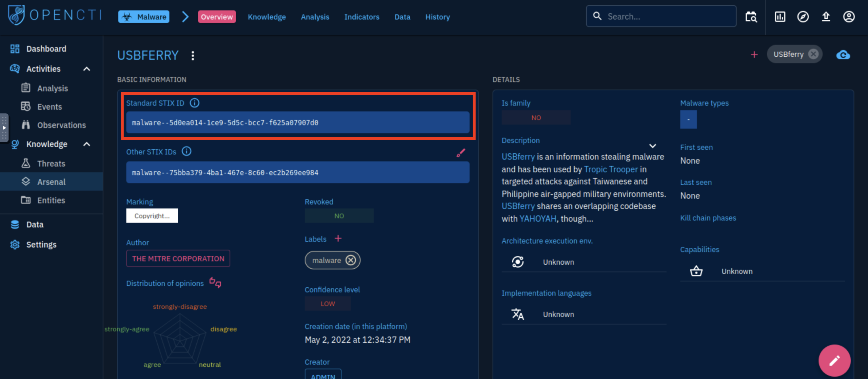Click the creation date value
This screenshot has height=379, width=868.
point(357,340)
